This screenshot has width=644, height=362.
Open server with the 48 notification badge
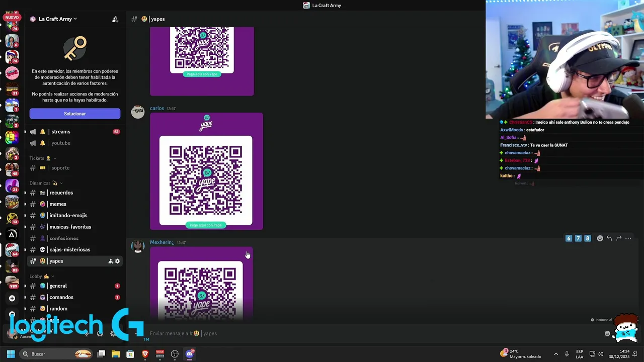click(12, 169)
